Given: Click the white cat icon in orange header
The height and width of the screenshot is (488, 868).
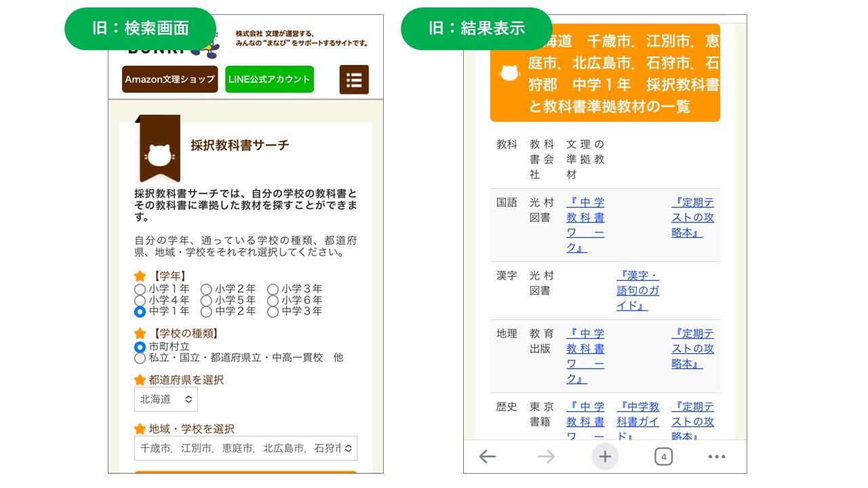Looking at the screenshot, I should pyautogui.click(x=509, y=74).
